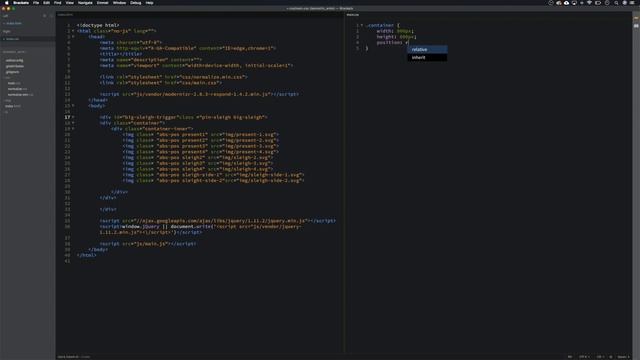Open normalize.min.css in the project tree
The height and width of the screenshot is (360, 640).
coord(20,95)
